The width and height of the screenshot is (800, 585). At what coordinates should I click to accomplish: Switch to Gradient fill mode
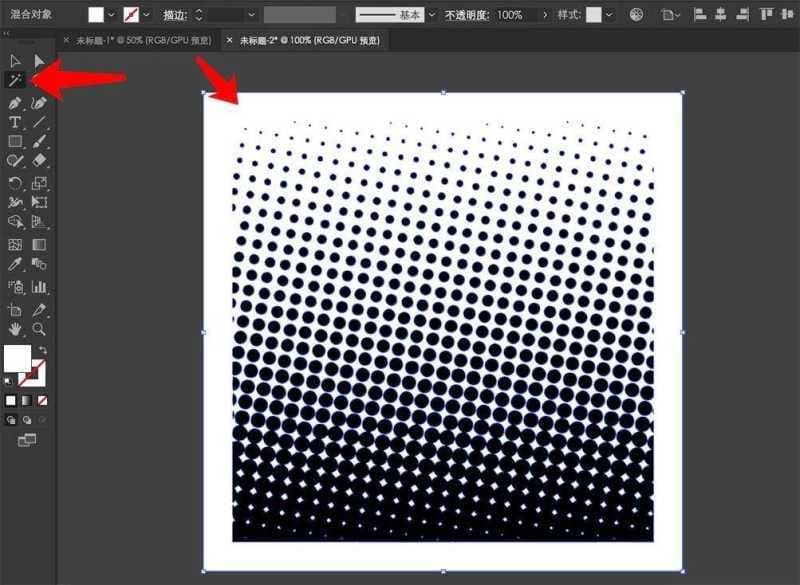click(26, 400)
